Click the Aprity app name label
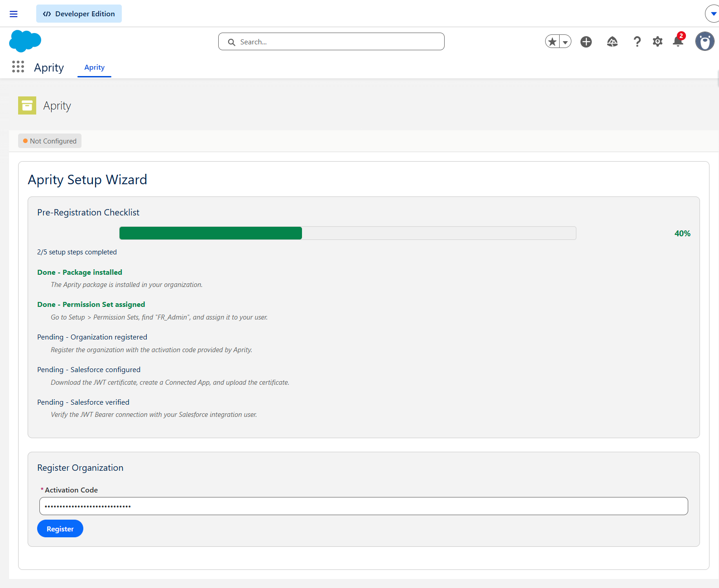This screenshot has height=588, width=719. tap(49, 67)
